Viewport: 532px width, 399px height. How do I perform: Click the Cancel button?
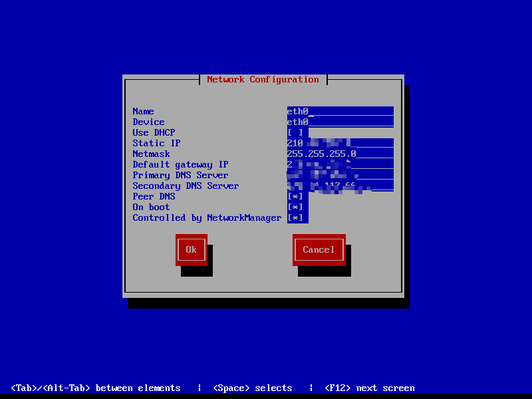[319, 250]
